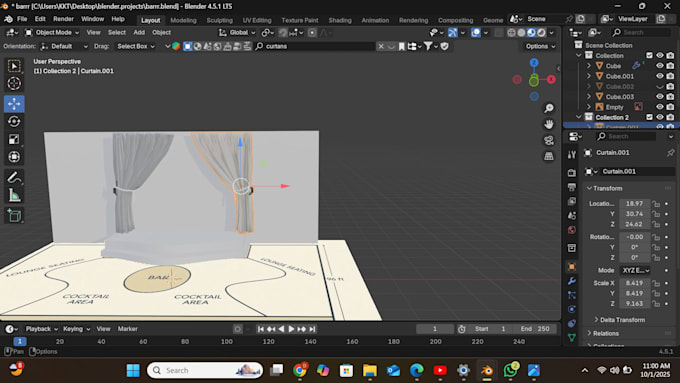This screenshot has width=680, height=383.
Task: Open the Render menu
Action: pyautogui.click(x=63, y=19)
